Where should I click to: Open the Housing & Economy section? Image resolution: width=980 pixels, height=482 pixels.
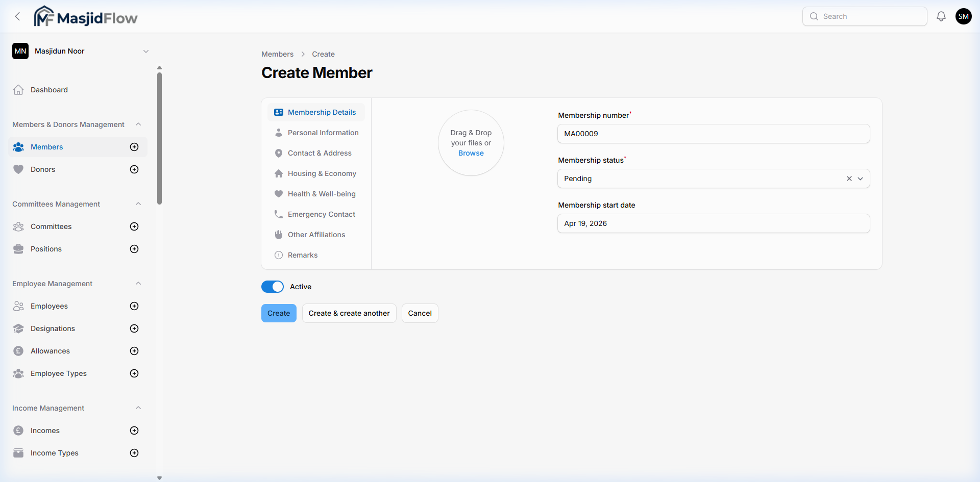point(322,173)
